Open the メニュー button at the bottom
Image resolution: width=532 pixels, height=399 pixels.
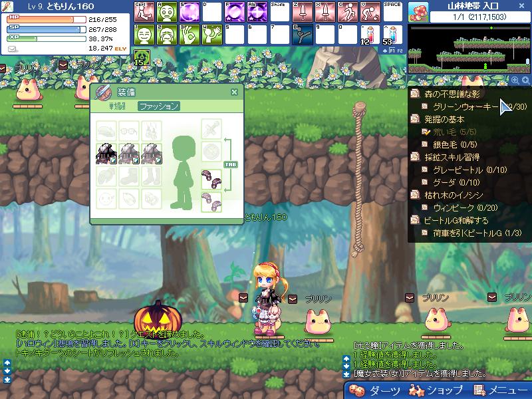click(x=501, y=390)
